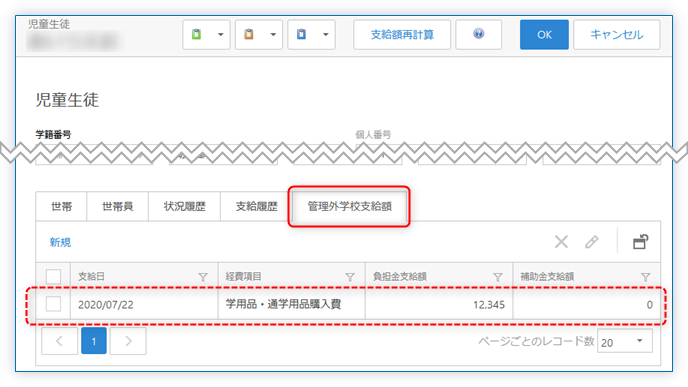Check the 2020/07/22 row checkbox
Image resolution: width=688 pixels, height=387 pixels.
pyautogui.click(x=54, y=304)
